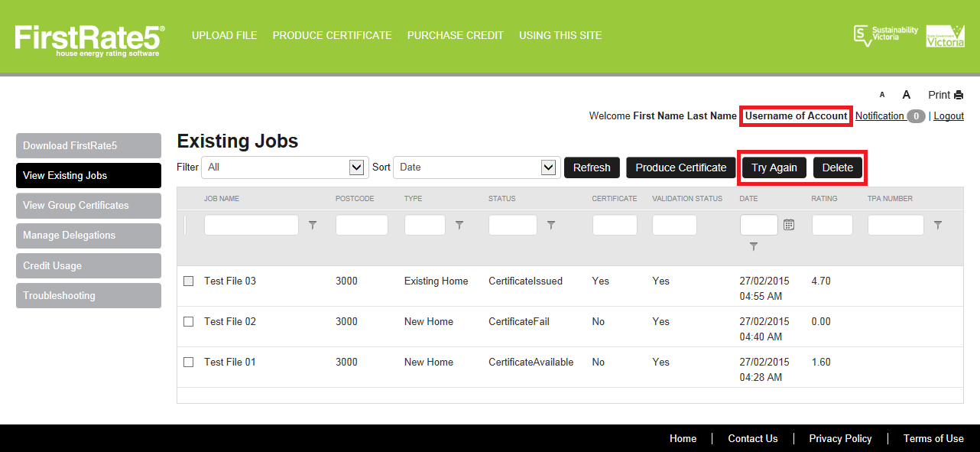Click the Postcode filter input field
The image size is (980, 452).
coord(362,226)
